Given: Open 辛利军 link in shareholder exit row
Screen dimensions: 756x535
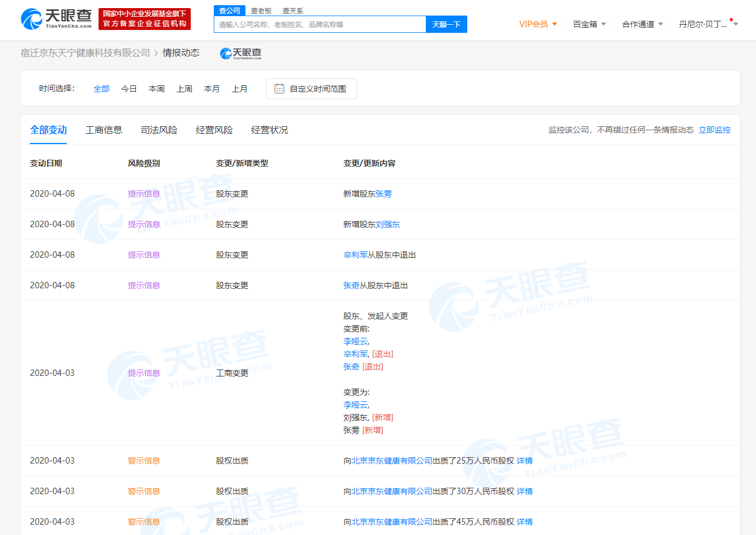Looking at the screenshot, I should click(356, 255).
